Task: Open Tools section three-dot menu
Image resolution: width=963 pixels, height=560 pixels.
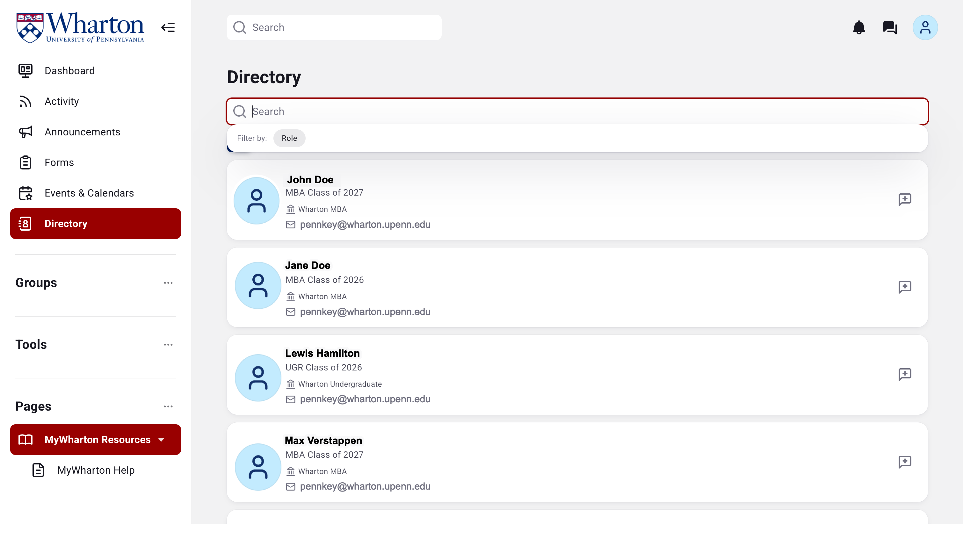Action: tap(168, 345)
